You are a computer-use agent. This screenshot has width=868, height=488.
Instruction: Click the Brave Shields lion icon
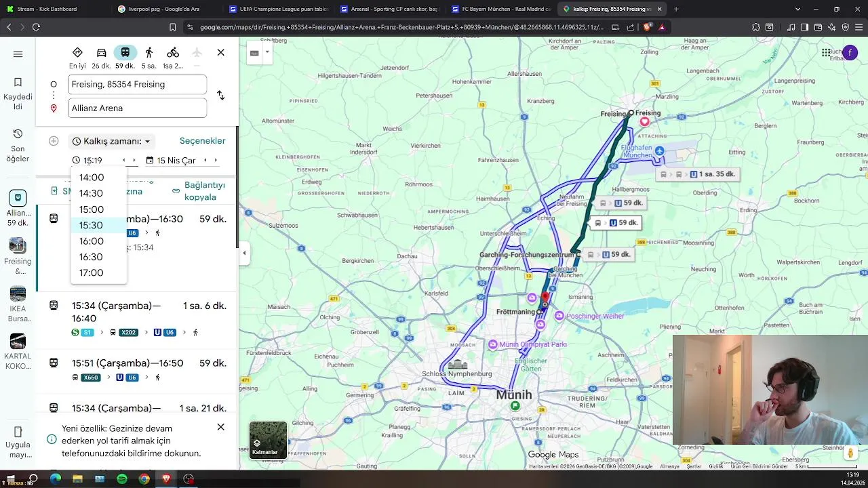pos(647,27)
